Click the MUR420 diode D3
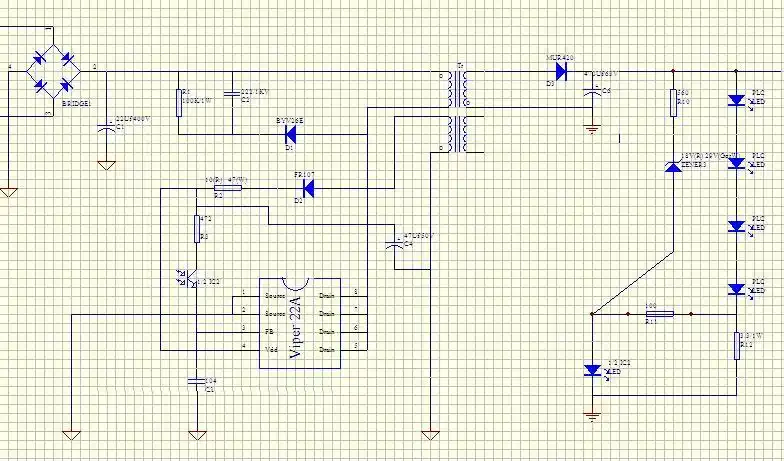Viewport: 784px width, 461px height. 561,71
